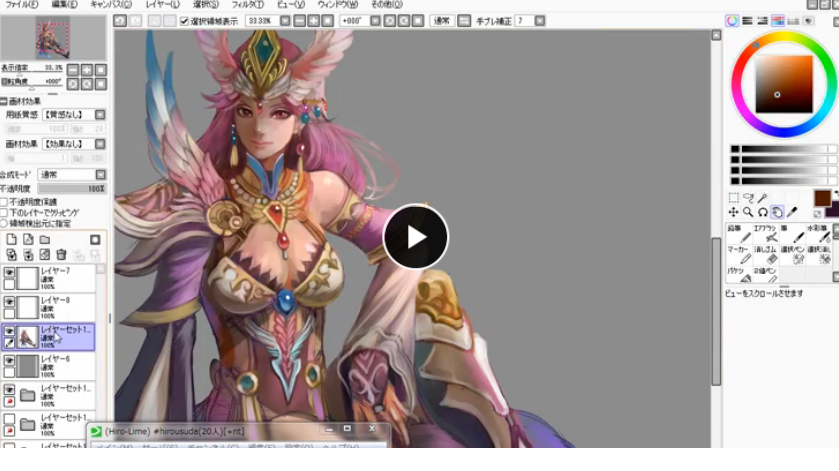Click the layer mask icon in layer panel
This screenshot has height=471, width=839.
coord(95,240)
